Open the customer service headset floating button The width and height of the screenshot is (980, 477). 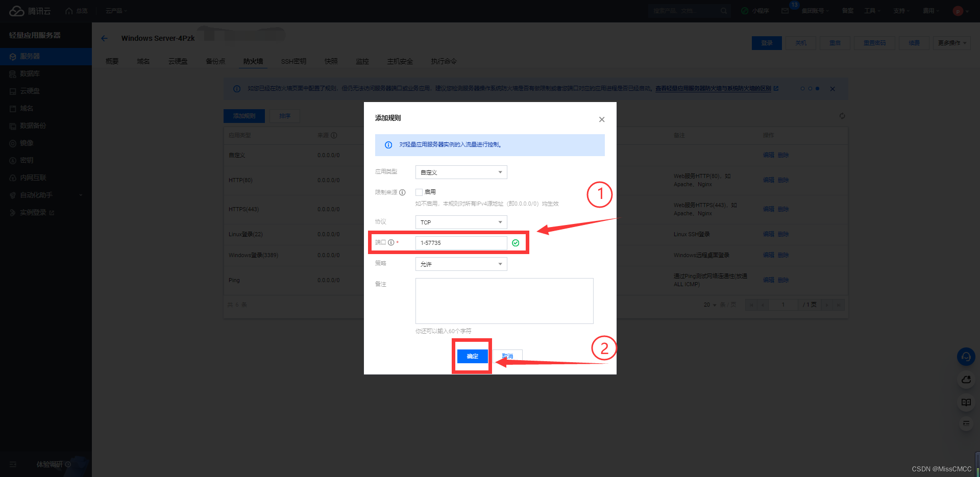pos(966,357)
